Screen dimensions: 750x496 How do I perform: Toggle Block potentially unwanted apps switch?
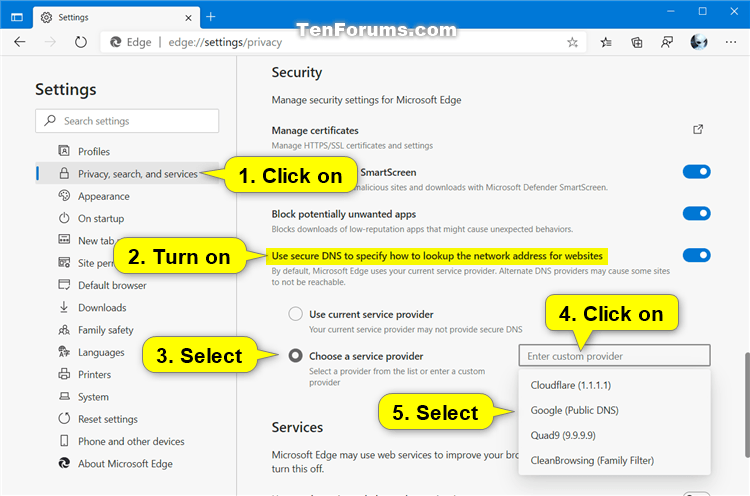(696, 213)
